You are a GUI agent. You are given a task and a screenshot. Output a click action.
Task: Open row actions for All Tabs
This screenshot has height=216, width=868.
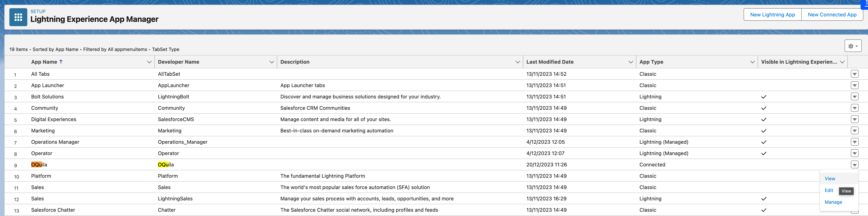854,74
